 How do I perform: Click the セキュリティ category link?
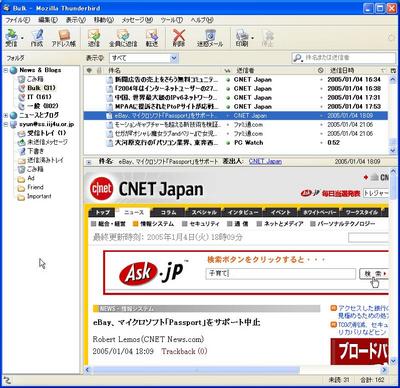(x=204, y=224)
